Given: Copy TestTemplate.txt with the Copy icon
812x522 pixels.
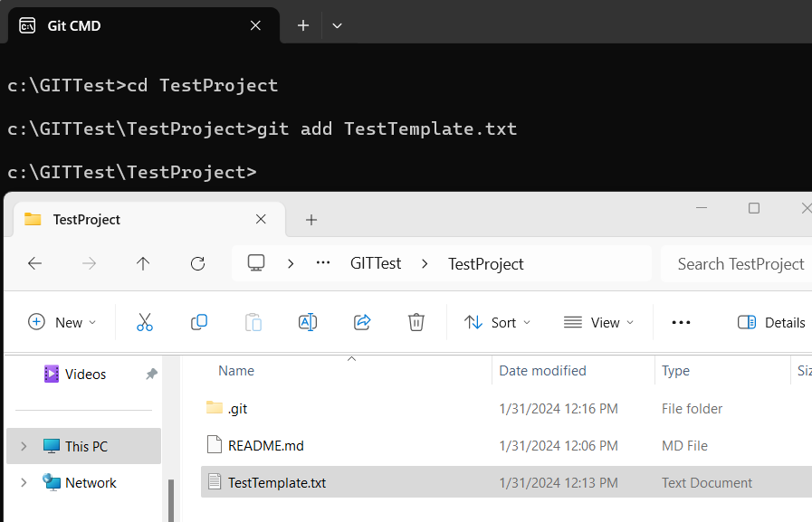Looking at the screenshot, I should click(x=198, y=321).
